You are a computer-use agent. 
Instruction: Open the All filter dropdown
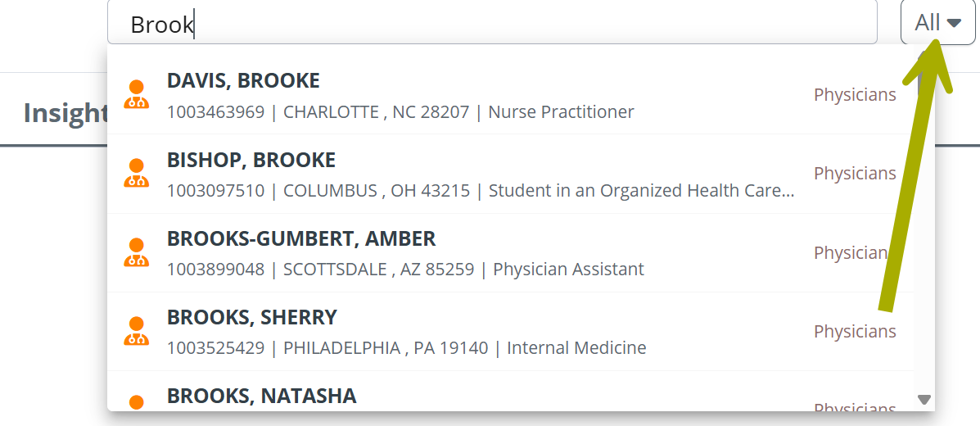pyautogui.click(x=937, y=23)
